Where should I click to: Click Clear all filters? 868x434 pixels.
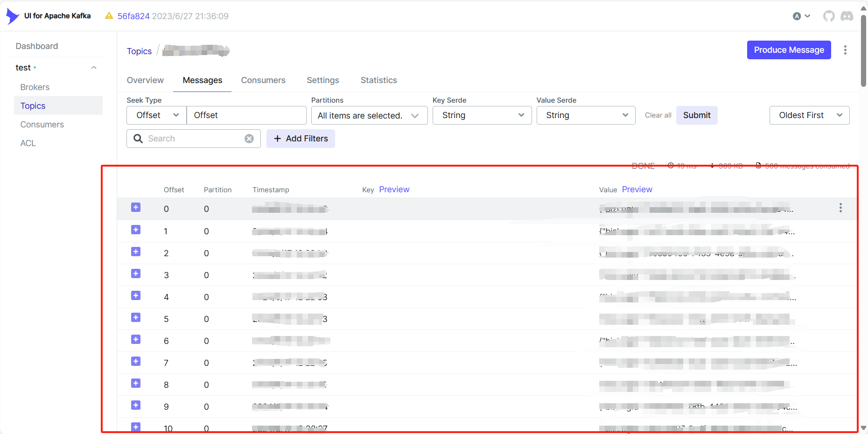[x=658, y=115]
